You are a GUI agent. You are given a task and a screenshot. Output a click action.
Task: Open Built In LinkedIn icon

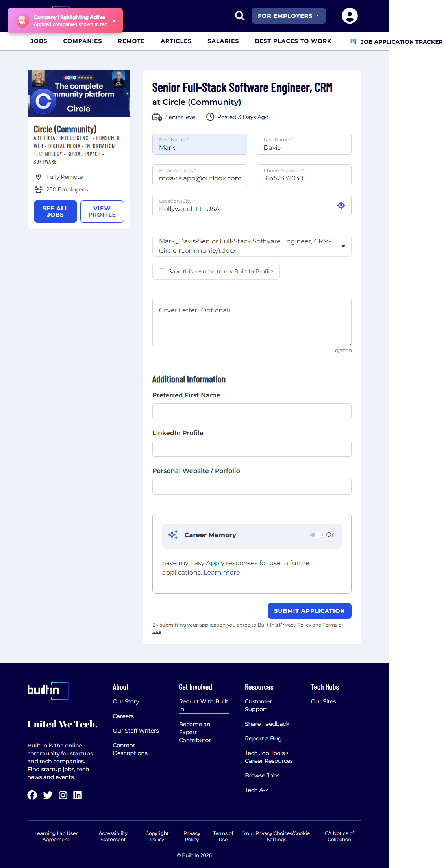(78, 795)
